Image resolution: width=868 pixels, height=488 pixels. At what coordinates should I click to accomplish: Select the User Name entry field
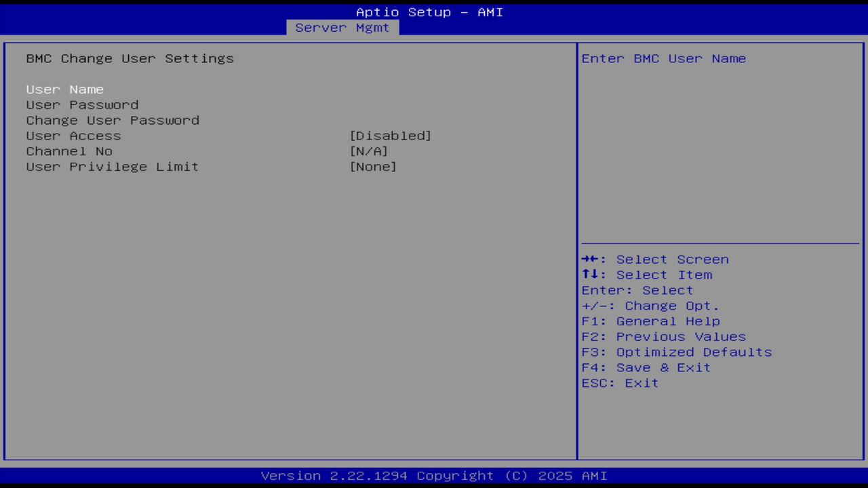(x=64, y=89)
